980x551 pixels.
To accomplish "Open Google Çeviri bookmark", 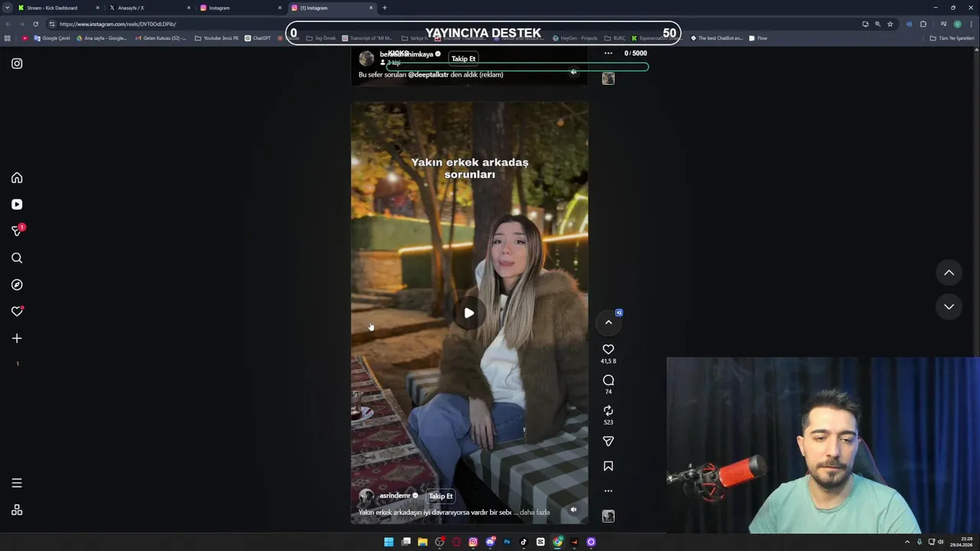I will pyautogui.click(x=52, y=38).
